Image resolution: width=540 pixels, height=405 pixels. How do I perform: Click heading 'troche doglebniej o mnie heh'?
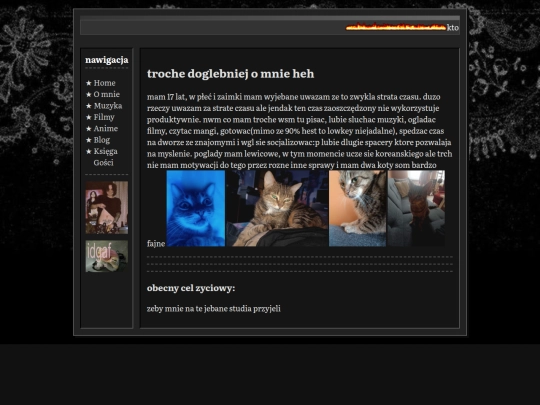pyautogui.click(x=230, y=74)
